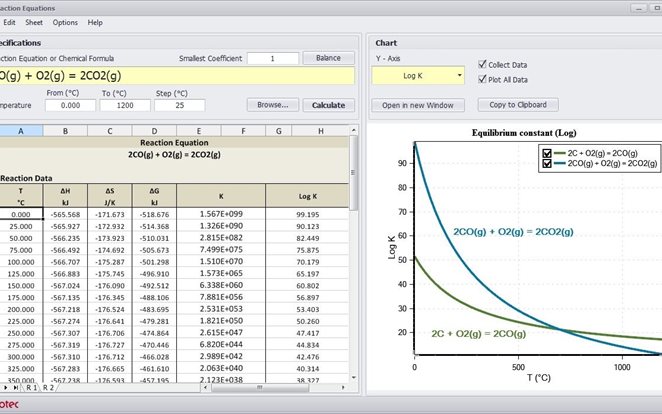Open the Options menu
Screen dimensions: 662x414
coord(65,22)
